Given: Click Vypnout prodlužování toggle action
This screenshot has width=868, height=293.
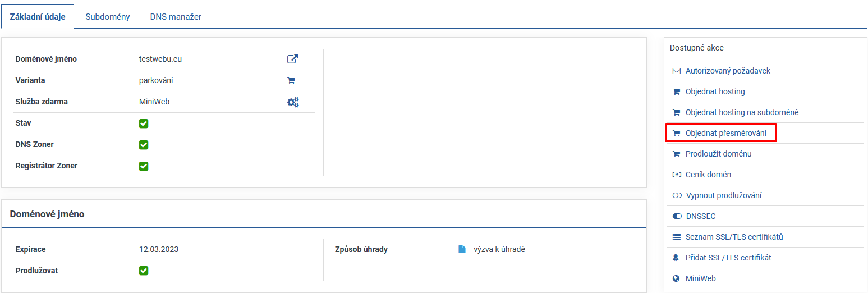Looking at the screenshot, I should tap(676, 195).
